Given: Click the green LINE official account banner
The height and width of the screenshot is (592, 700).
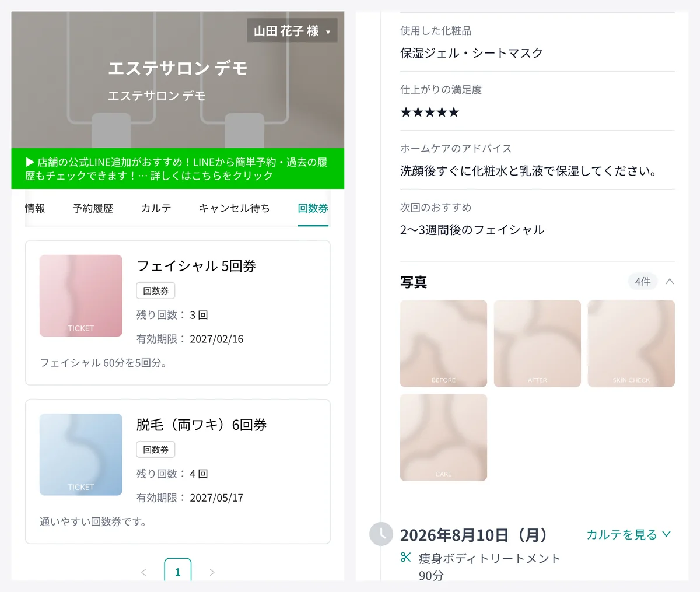Looking at the screenshot, I should click(x=178, y=169).
